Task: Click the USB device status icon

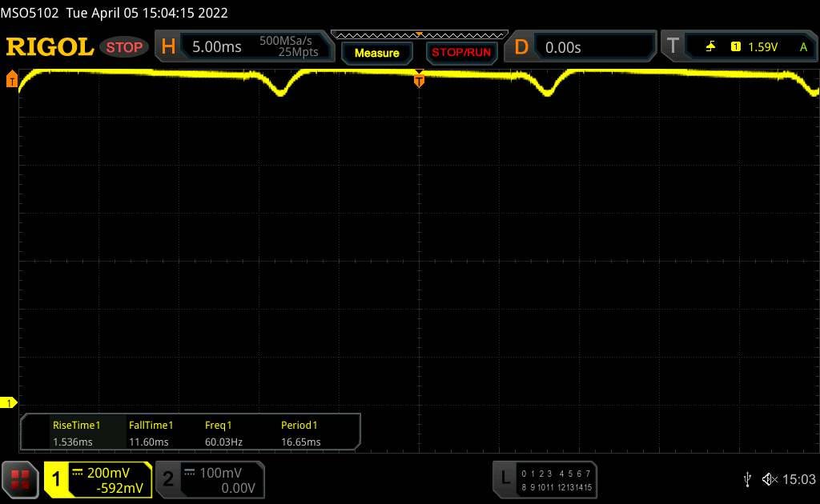Action: point(747,479)
